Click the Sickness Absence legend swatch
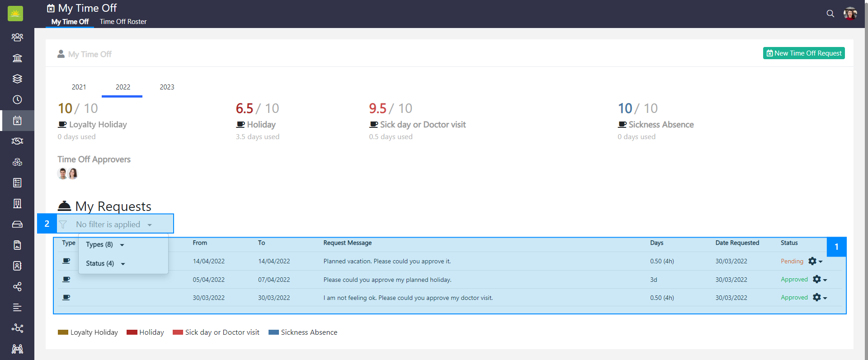Image resolution: width=868 pixels, height=360 pixels. (273, 332)
